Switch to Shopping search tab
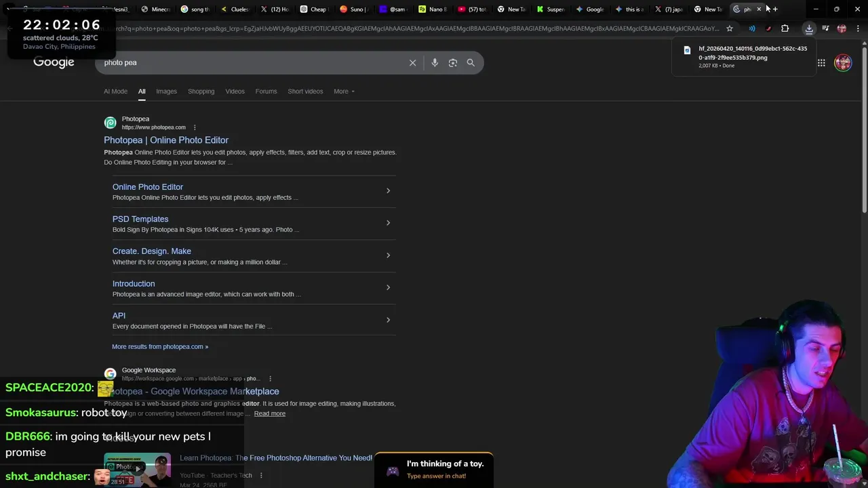 [201, 91]
